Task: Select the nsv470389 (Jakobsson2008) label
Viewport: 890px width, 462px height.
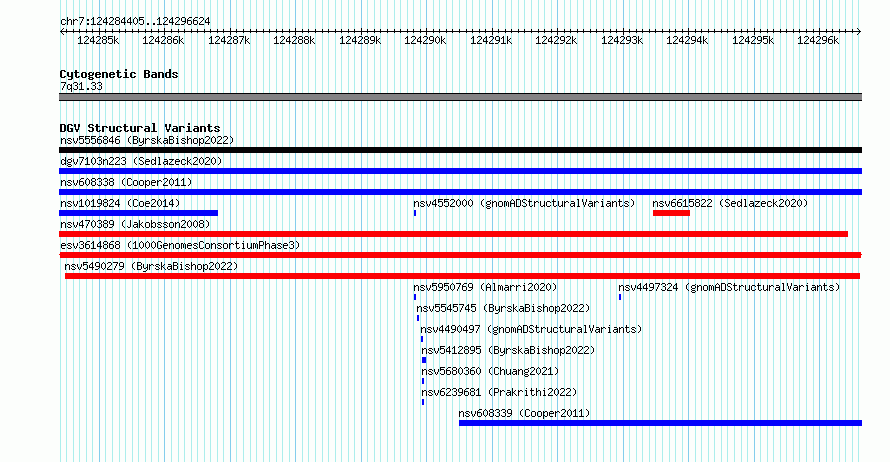Action: click(135, 224)
